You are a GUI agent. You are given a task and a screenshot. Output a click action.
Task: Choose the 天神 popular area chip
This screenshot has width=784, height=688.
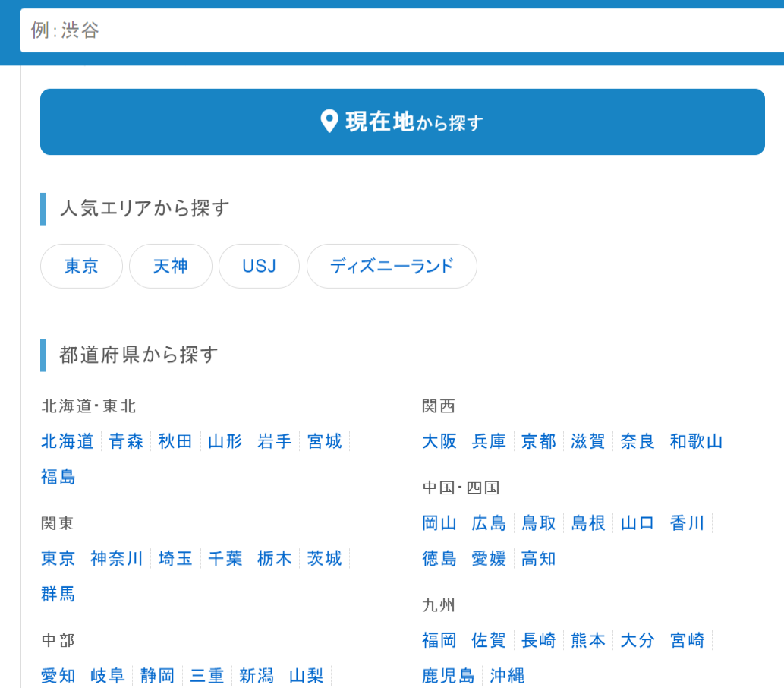click(x=170, y=267)
